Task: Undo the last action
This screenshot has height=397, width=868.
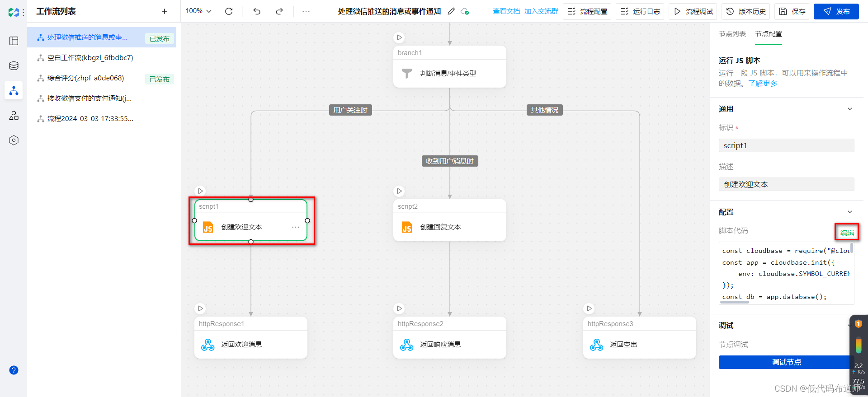Action: pyautogui.click(x=257, y=11)
